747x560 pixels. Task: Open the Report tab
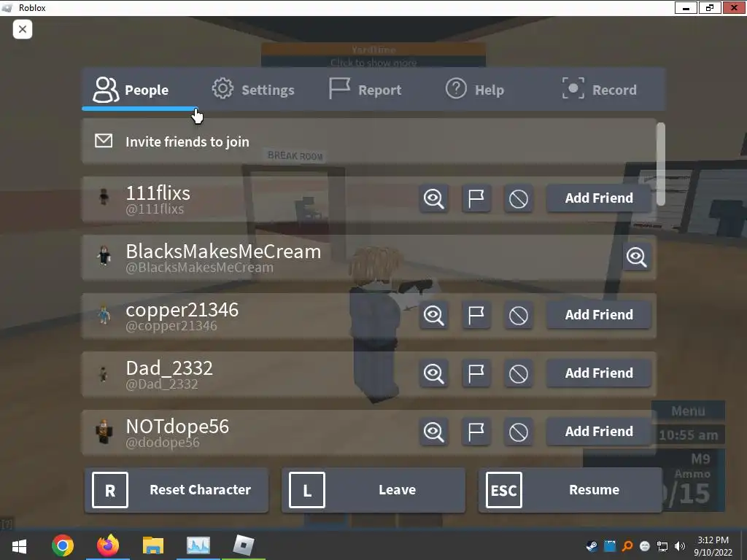365,90
